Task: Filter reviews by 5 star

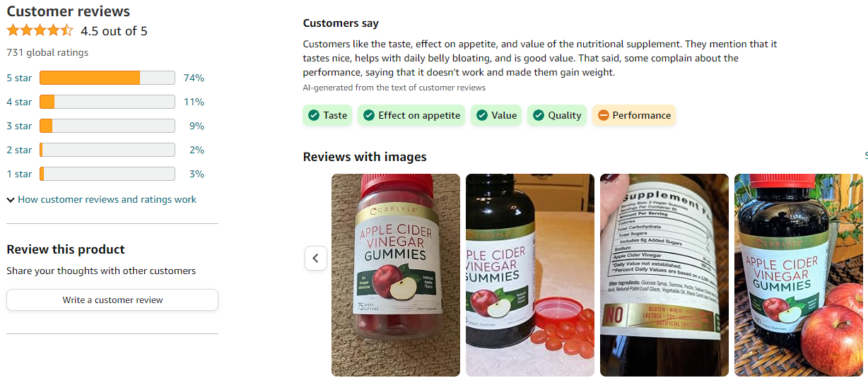Action: coord(106,78)
